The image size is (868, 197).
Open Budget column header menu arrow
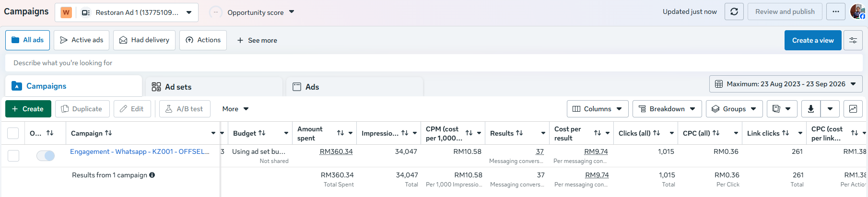(286, 133)
